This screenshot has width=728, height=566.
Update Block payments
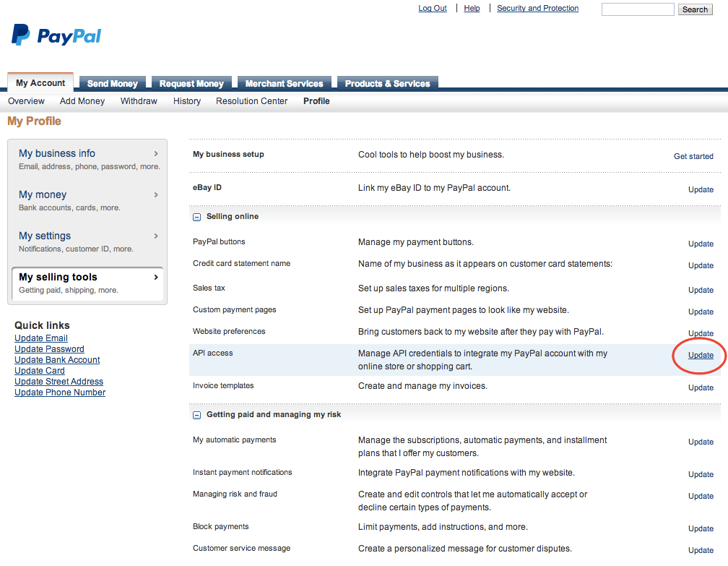701,528
